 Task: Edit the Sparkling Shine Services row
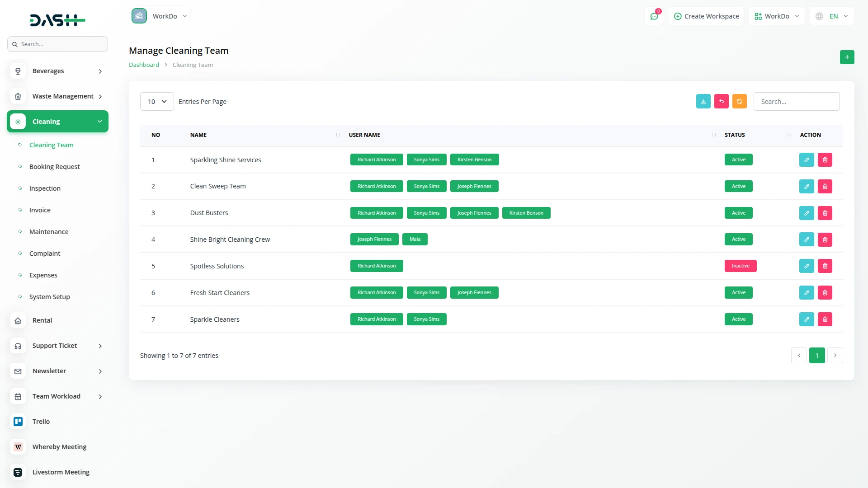(x=806, y=160)
